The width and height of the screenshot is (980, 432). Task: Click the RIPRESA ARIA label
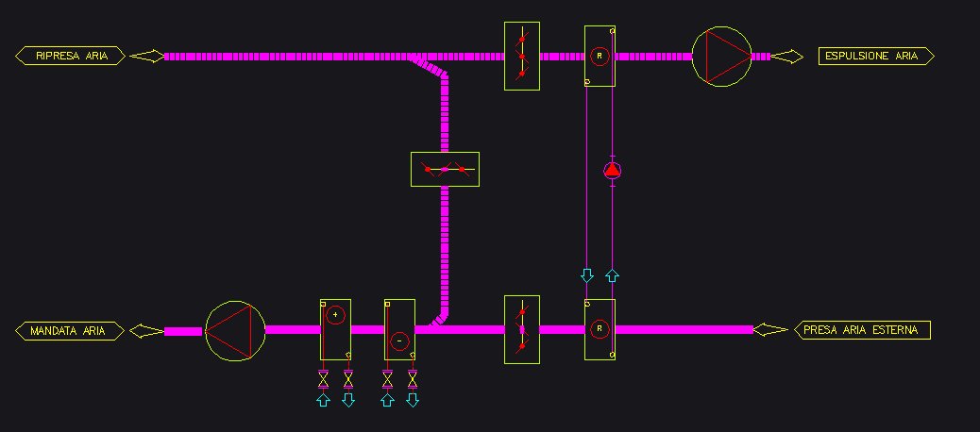pos(71,57)
